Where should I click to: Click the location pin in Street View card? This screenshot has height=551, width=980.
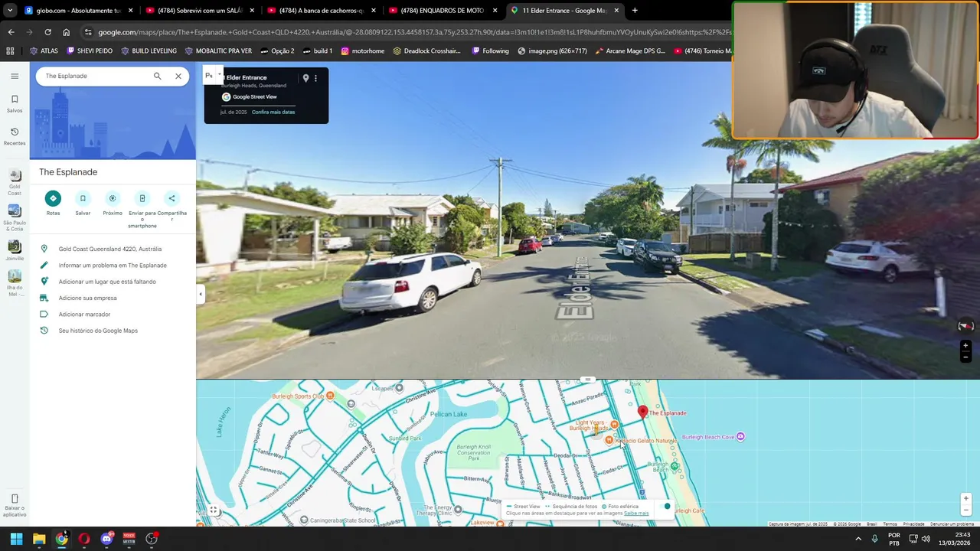[305, 78]
